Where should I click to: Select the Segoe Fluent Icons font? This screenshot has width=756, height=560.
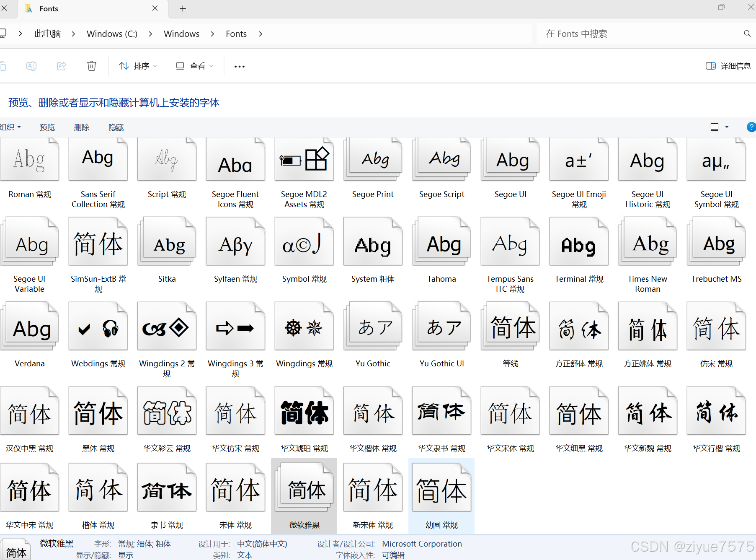[235, 160]
